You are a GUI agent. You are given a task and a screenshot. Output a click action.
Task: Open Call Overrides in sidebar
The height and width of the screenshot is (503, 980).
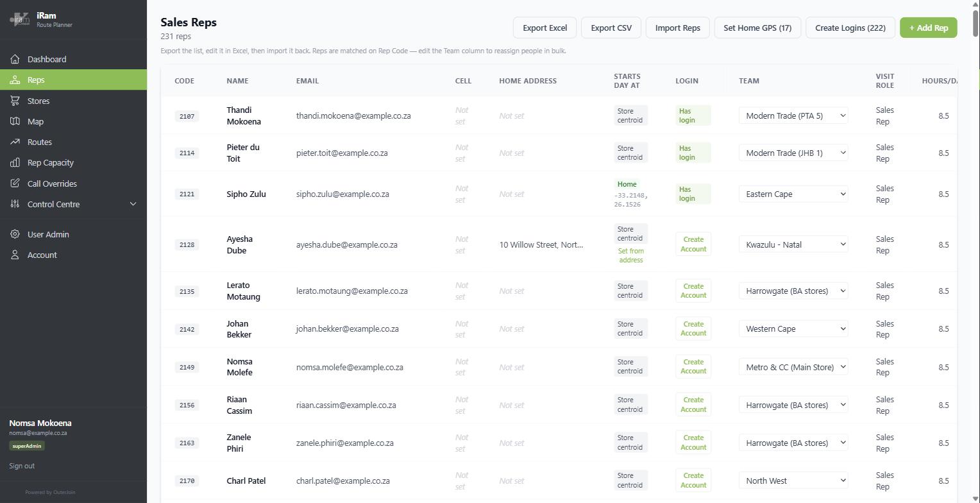(x=73, y=183)
